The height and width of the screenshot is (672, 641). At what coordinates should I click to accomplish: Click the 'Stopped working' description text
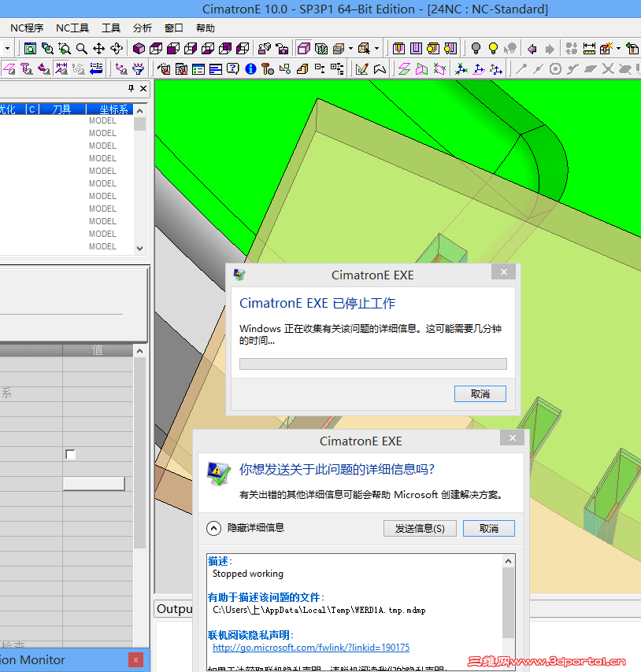pos(248,574)
